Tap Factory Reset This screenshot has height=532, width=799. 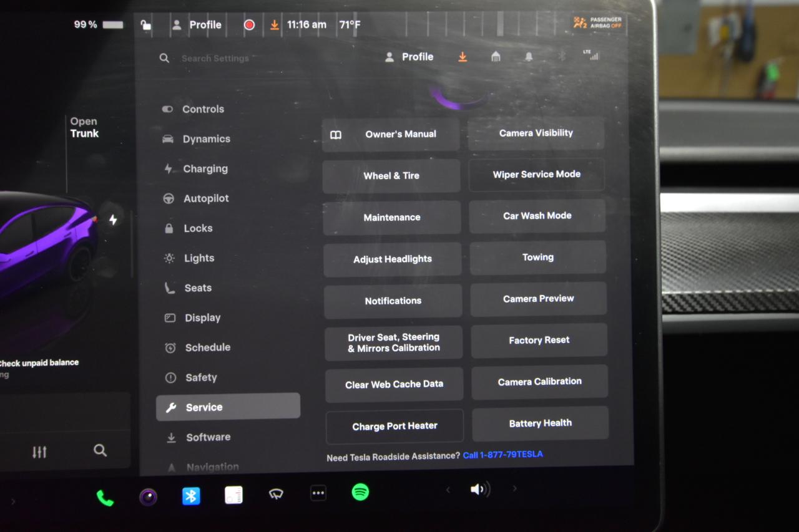[x=539, y=341]
